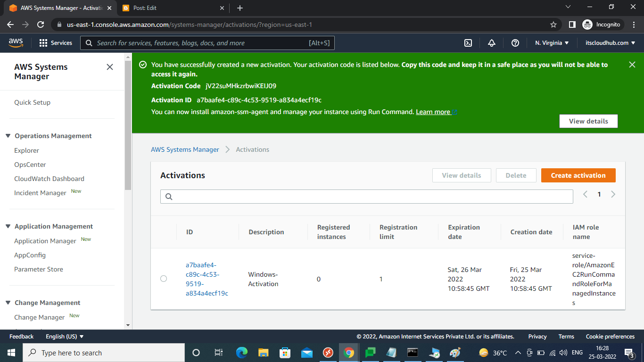Open the Learn more link in banner
Viewport: 644px width, 362px height.
tap(436, 112)
